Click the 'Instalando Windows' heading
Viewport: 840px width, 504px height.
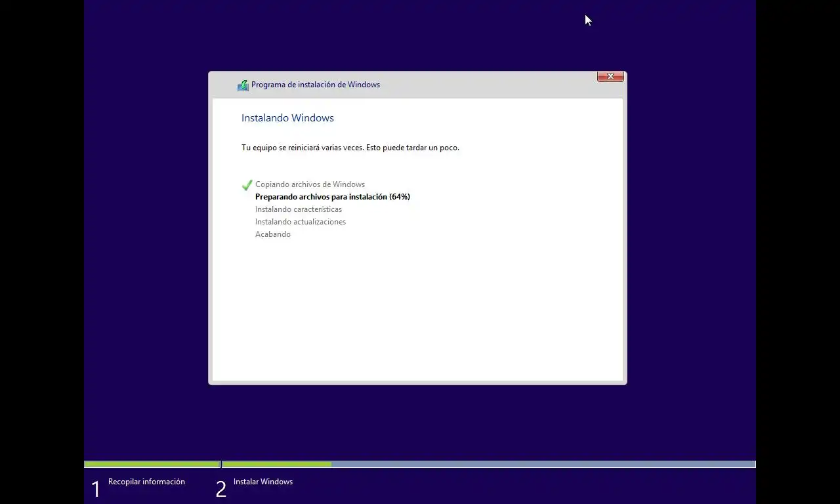(287, 118)
